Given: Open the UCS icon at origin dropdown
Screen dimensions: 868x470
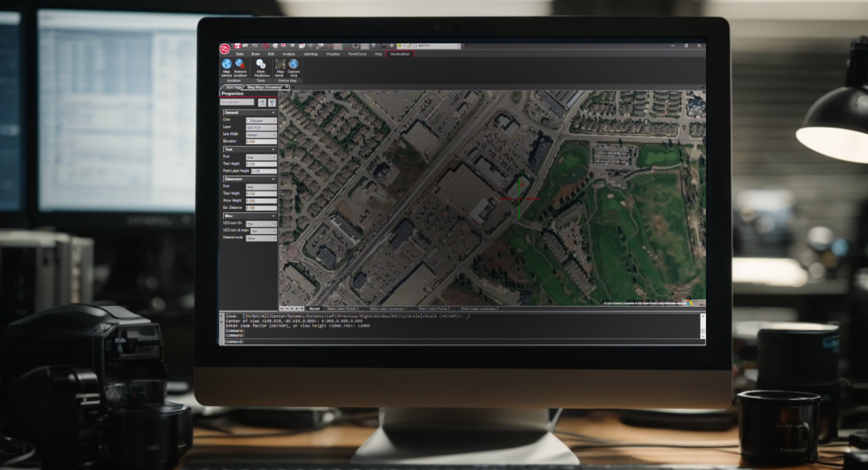Looking at the screenshot, I should pos(264,231).
